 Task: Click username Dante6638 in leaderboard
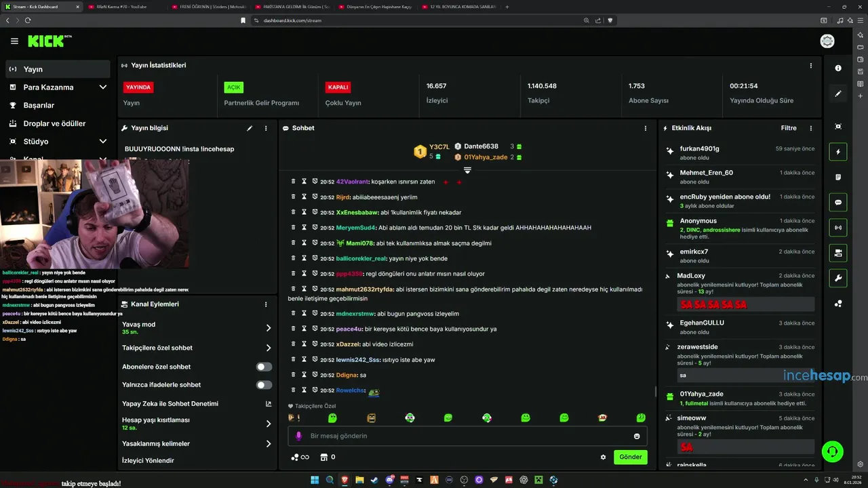(x=481, y=146)
